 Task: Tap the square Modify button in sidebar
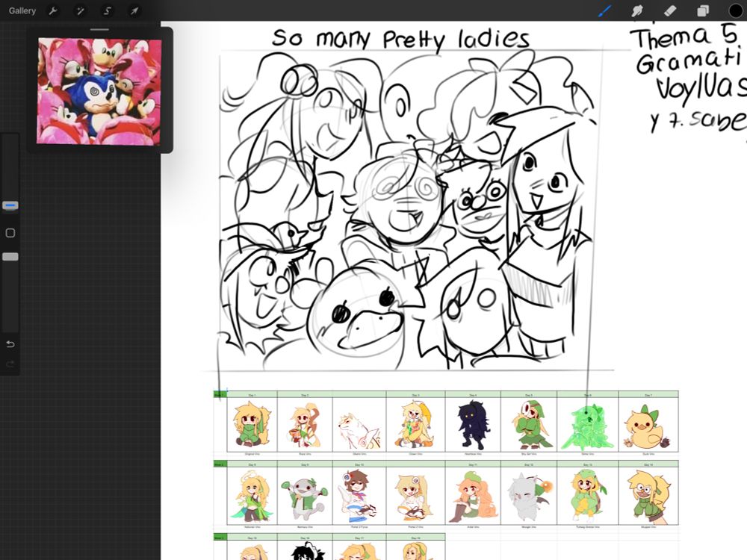(10, 233)
